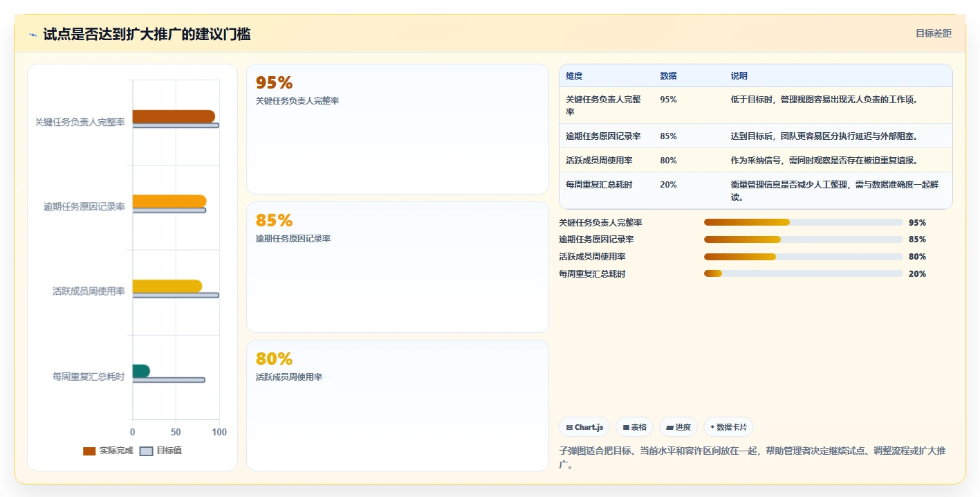Screen dimensions: 980x497
Task: Toggle 实际完成 legend entry in the chart
Action: click(x=108, y=451)
